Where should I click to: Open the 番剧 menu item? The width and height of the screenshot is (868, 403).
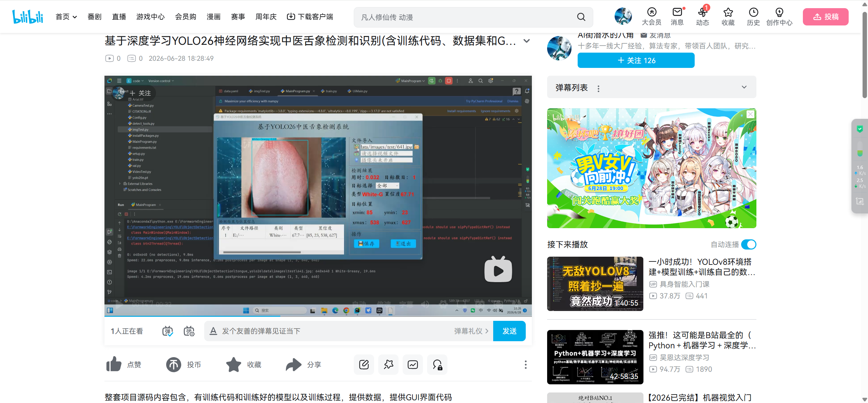tap(94, 17)
